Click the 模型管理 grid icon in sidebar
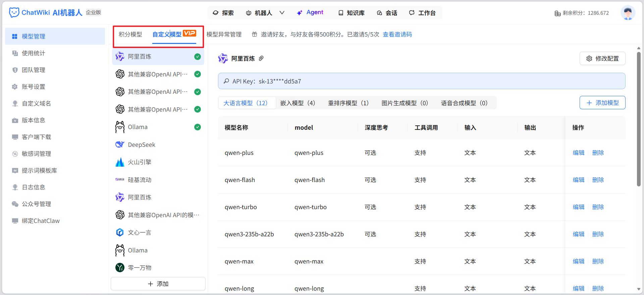 (x=15, y=36)
